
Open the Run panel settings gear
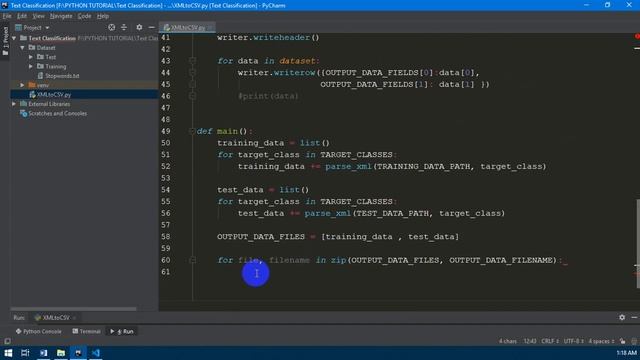coord(622,317)
